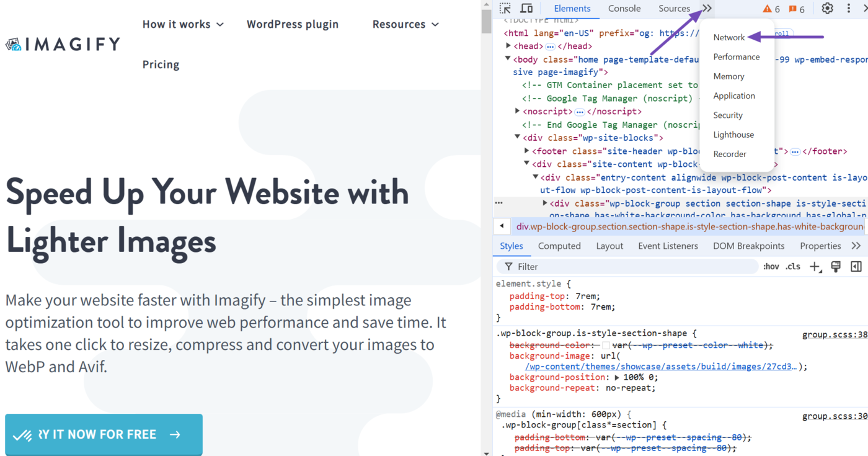
Task: Click the ellipsis inside the head tag
Action: pyautogui.click(x=550, y=47)
